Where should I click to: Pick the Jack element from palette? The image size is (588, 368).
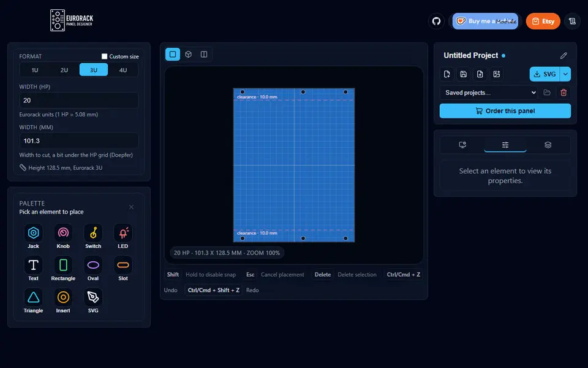tap(33, 237)
